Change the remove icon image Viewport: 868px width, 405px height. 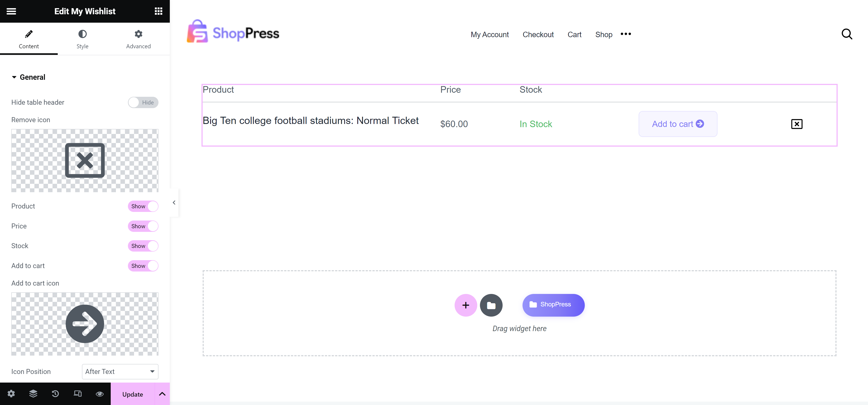point(84,160)
